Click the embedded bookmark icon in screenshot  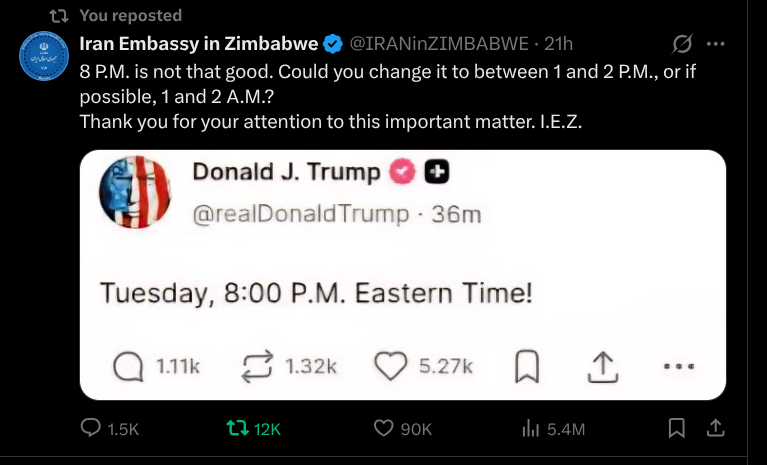526,366
